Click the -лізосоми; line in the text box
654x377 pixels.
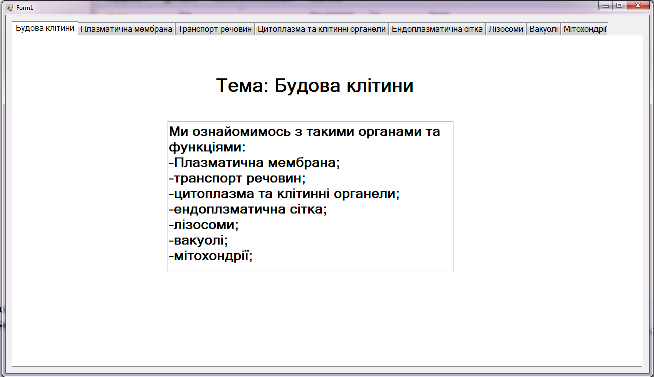click(204, 225)
